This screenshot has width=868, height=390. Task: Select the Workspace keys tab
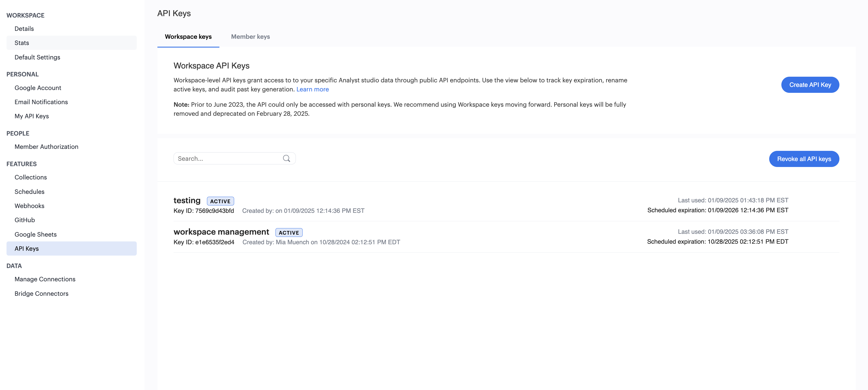pos(188,37)
